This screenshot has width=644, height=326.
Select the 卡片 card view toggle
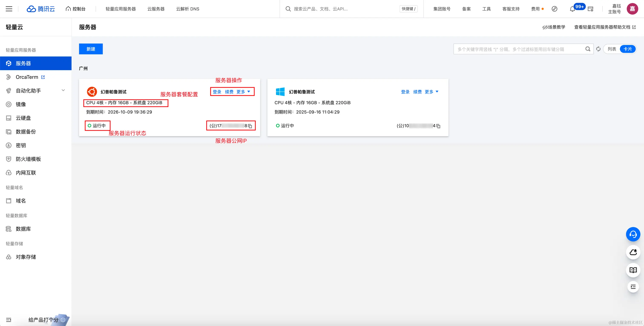[628, 49]
